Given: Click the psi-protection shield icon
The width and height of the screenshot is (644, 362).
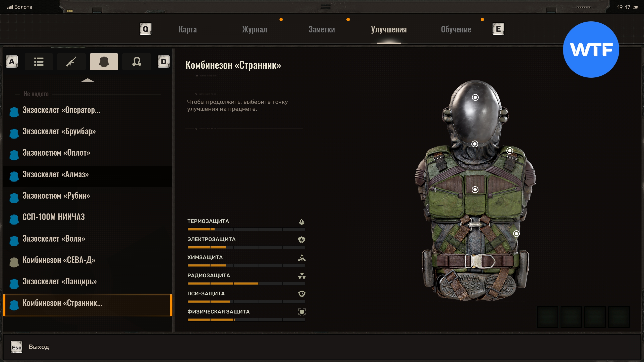Looking at the screenshot, I should (x=302, y=294).
